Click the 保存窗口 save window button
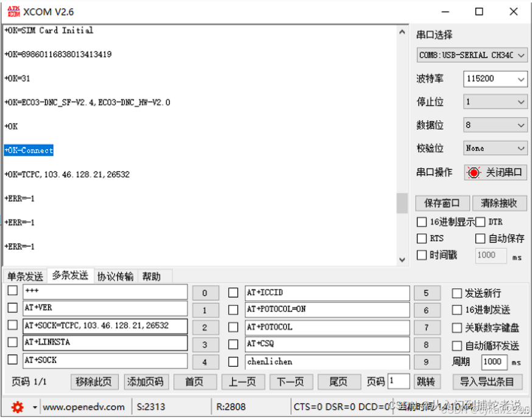 coord(443,203)
